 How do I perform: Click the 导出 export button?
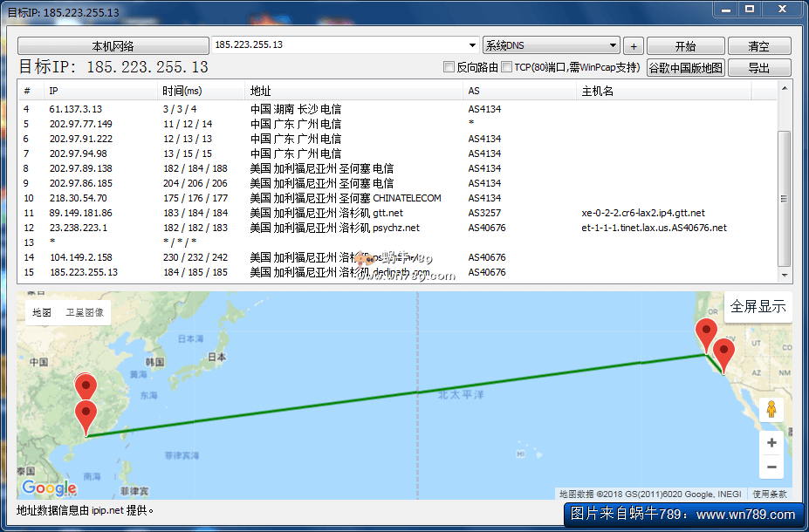point(758,68)
